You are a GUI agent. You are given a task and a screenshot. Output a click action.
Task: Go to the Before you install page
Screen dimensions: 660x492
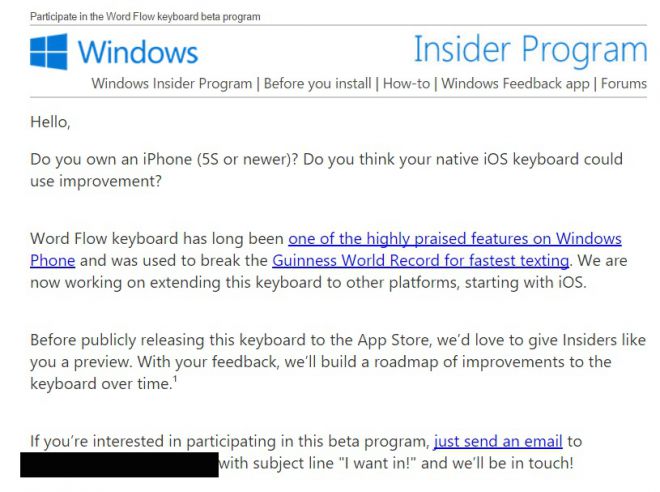tap(317, 84)
